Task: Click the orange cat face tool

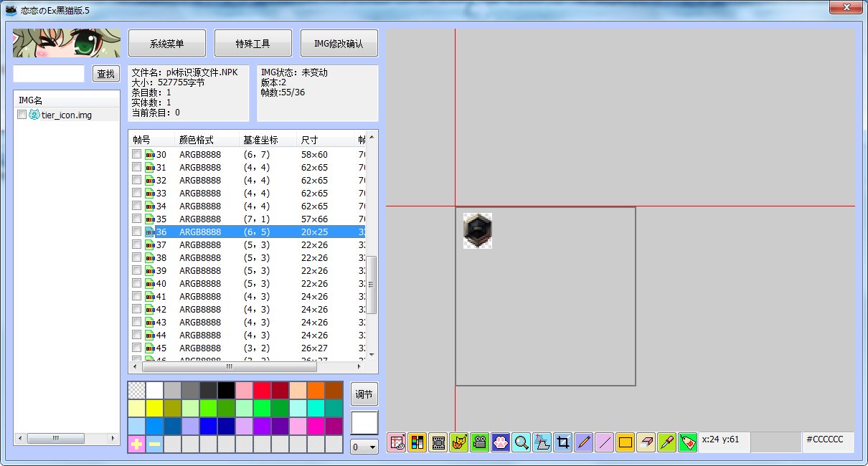Action: (459, 442)
